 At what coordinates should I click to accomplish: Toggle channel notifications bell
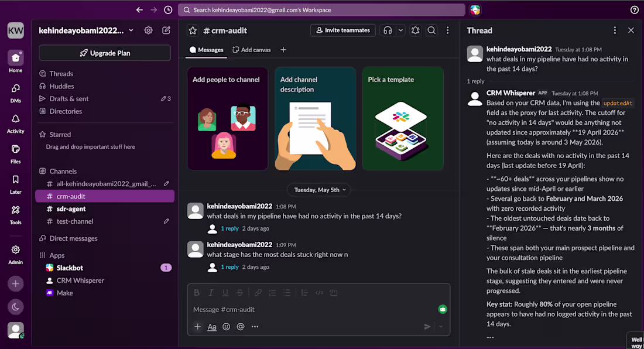click(415, 30)
